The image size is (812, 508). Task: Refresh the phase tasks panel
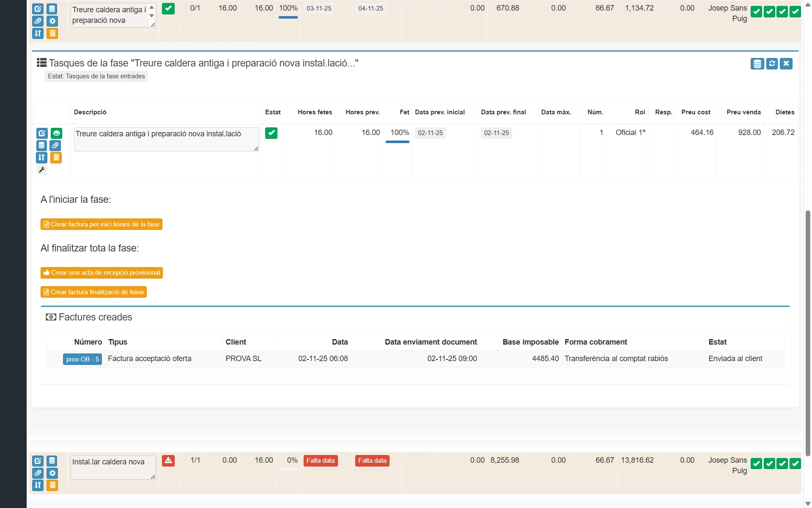772,63
